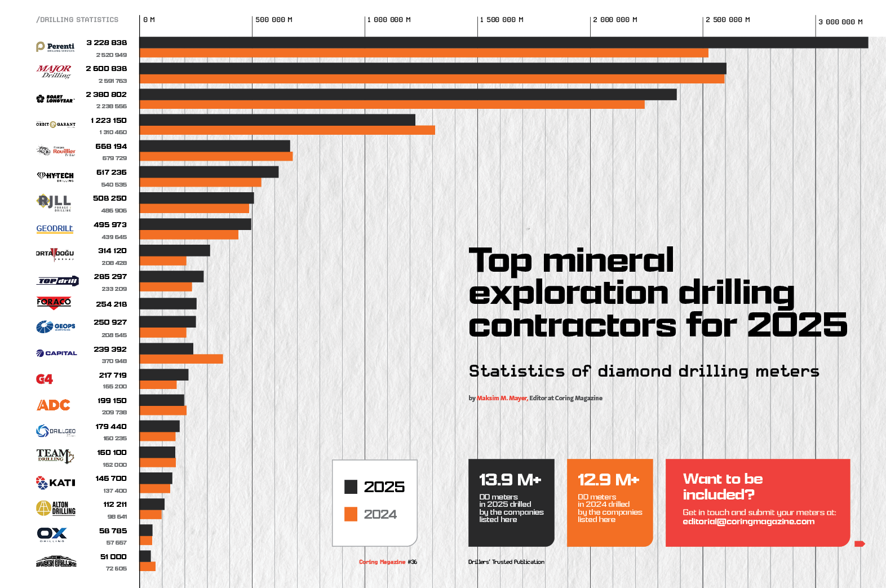The image size is (886, 588).
Task: Select the Major Drilling logo
Action: pyautogui.click(x=54, y=72)
